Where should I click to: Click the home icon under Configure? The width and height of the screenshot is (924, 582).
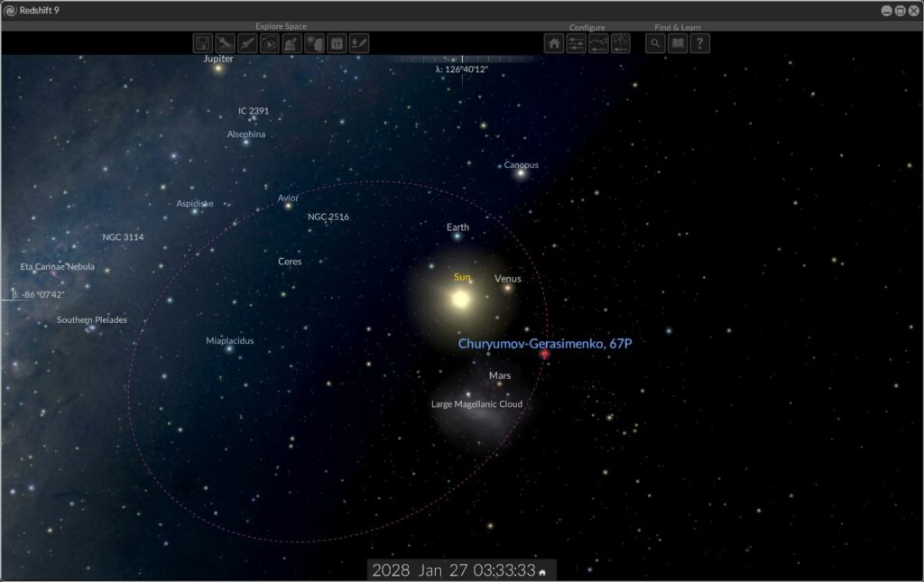(554, 43)
